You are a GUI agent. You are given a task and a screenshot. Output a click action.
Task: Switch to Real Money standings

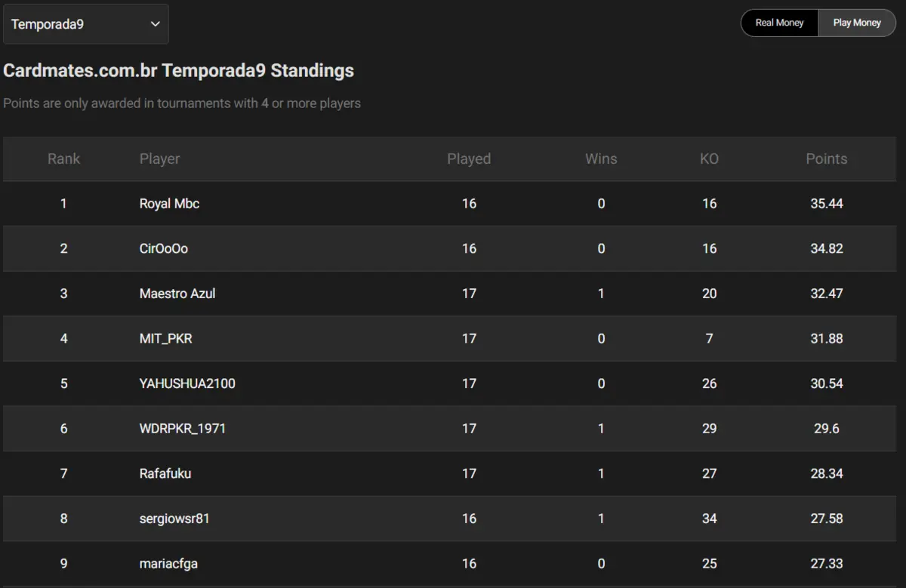tap(779, 23)
